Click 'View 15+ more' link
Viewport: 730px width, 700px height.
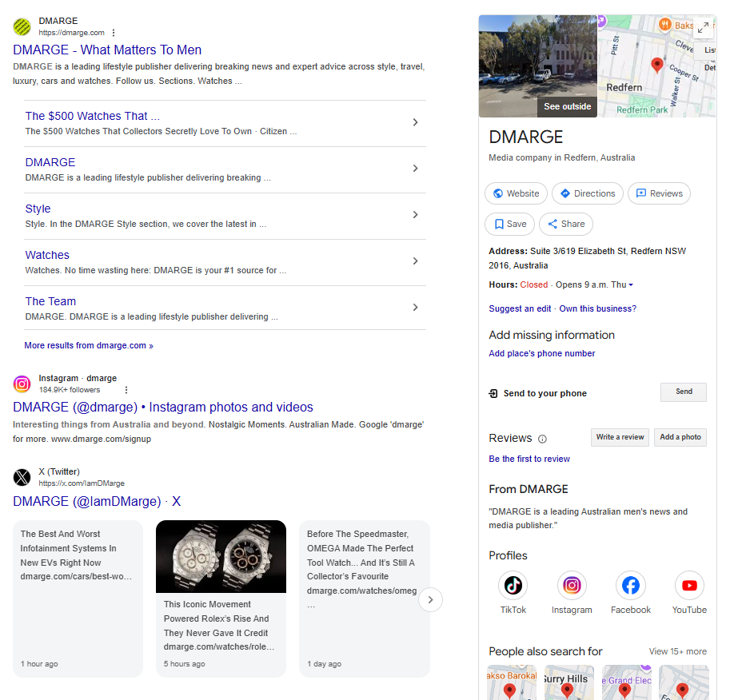click(x=678, y=651)
